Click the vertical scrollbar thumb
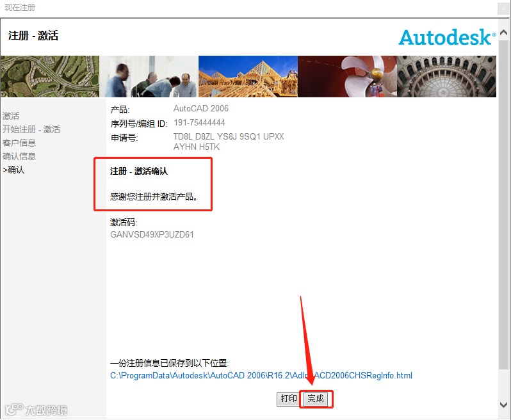Screen dimensions: 511x420 click(503, 204)
